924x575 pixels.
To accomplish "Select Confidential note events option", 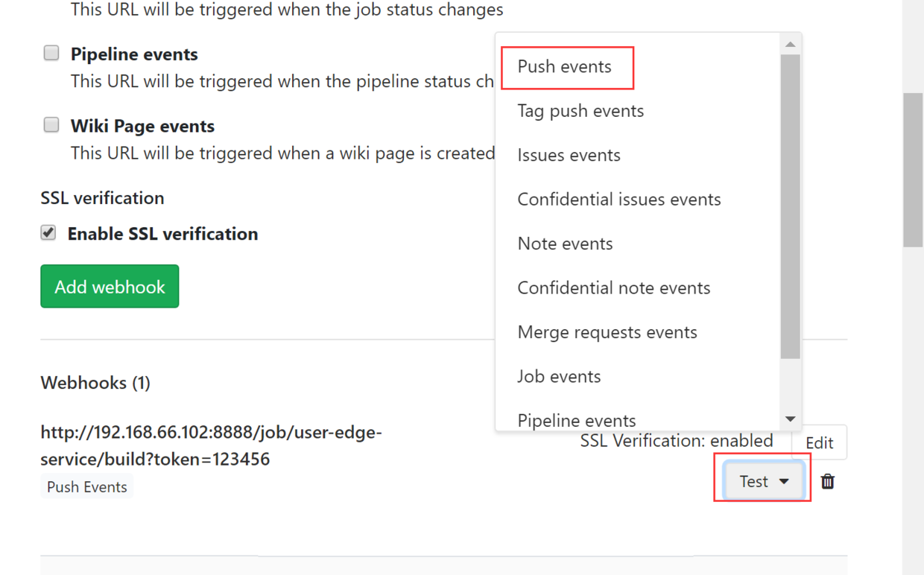I will tap(614, 287).
